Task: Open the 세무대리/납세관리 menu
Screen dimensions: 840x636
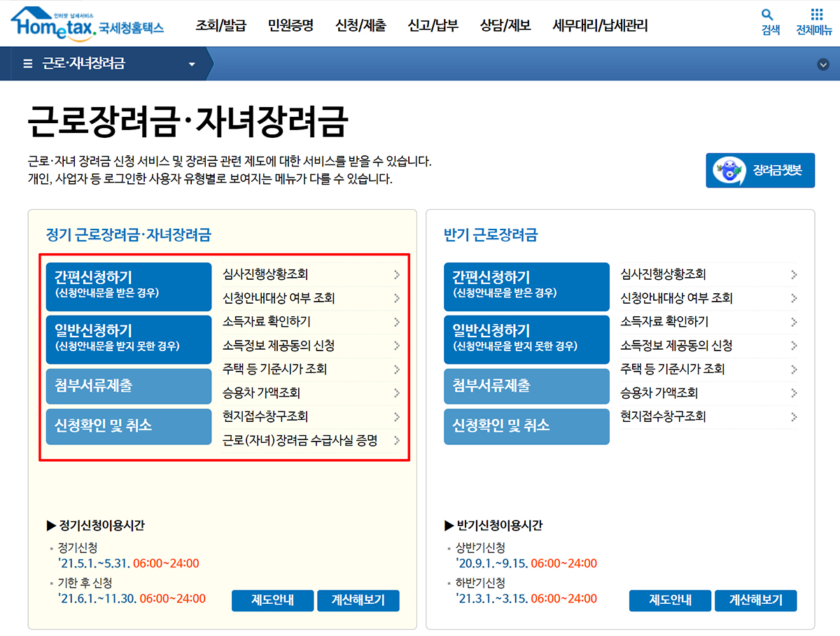Action: pos(600,26)
